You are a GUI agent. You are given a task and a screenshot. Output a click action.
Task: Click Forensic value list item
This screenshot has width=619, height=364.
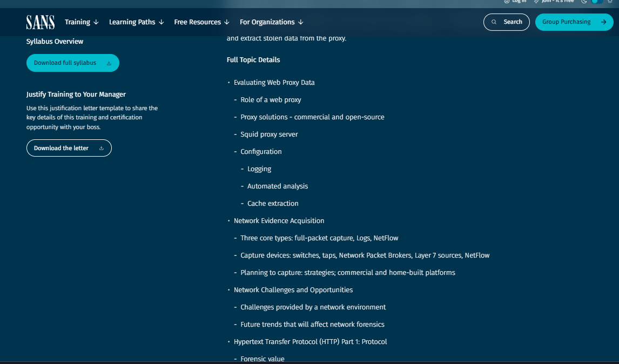pyautogui.click(x=263, y=359)
